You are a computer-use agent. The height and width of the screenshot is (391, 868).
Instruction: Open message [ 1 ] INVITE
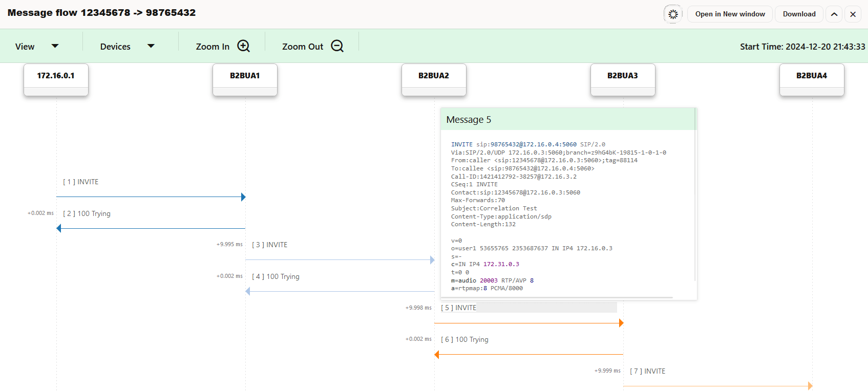tap(81, 182)
